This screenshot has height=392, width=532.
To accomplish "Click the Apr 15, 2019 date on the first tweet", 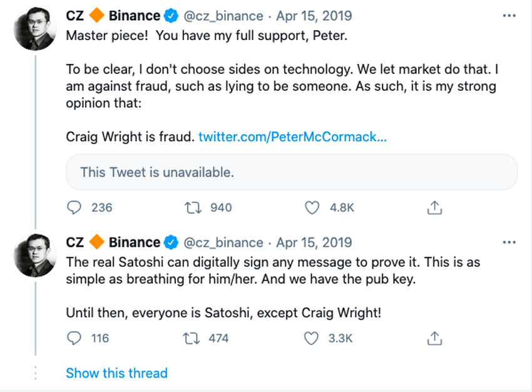I will tap(314, 16).
